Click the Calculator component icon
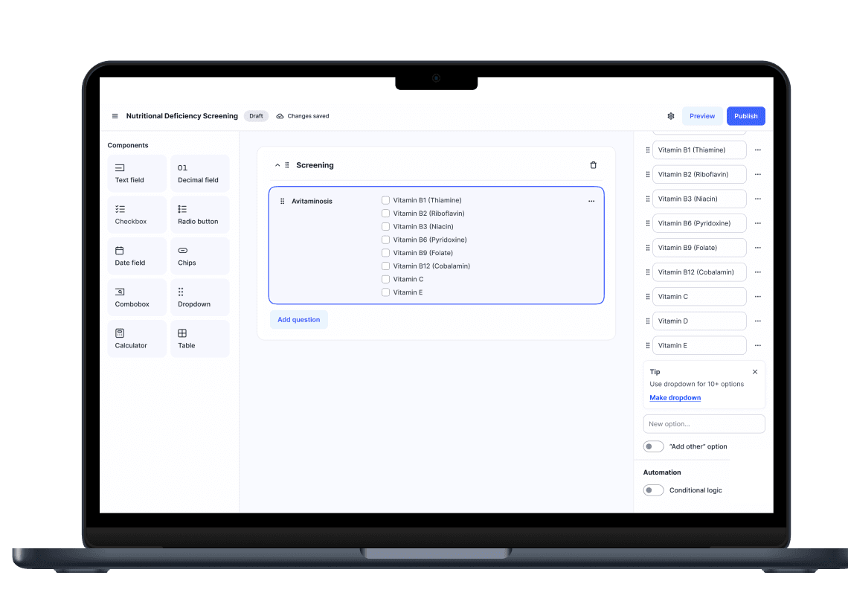This screenshot has height=616, width=848. pos(120,333)
